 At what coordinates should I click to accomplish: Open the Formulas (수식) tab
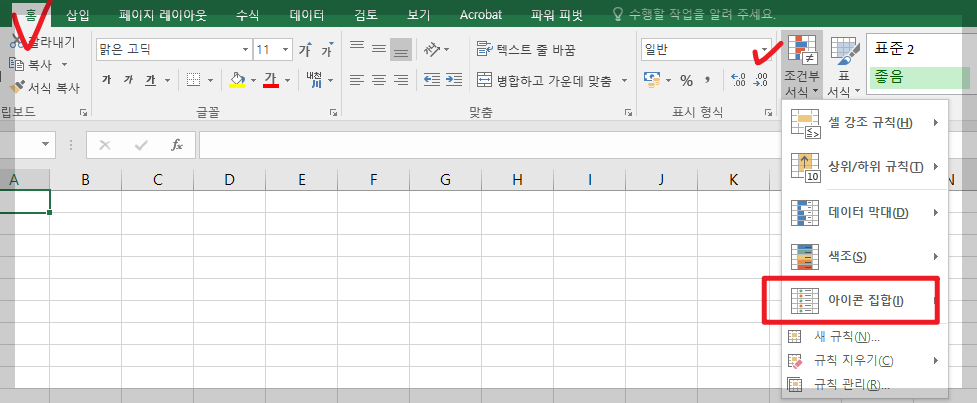point(247,14)
